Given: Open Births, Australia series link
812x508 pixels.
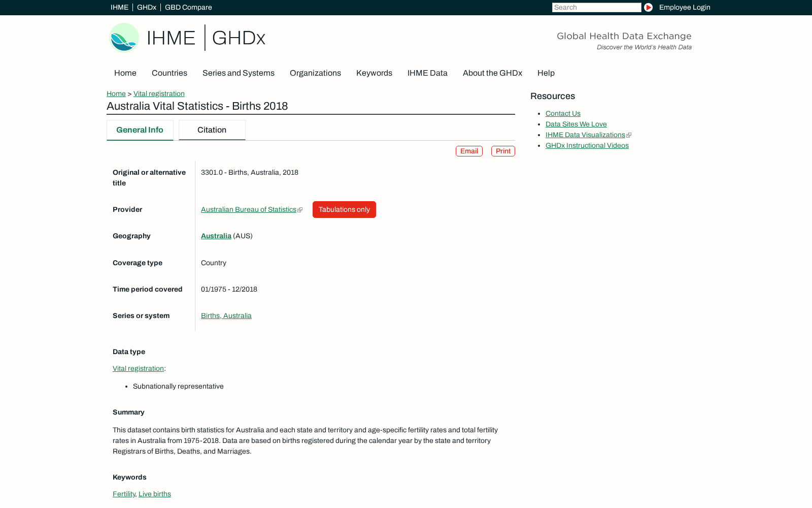Looking at the screenshot, I should click(x=226, y=316).
